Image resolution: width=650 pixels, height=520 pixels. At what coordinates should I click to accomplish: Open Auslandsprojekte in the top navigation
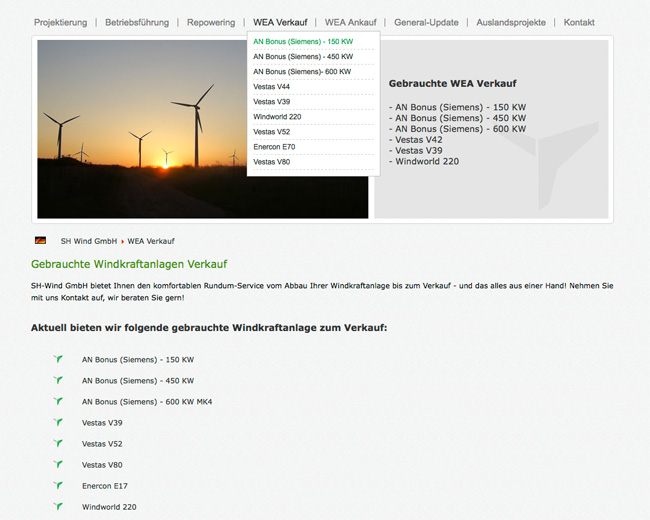point(511,22)
